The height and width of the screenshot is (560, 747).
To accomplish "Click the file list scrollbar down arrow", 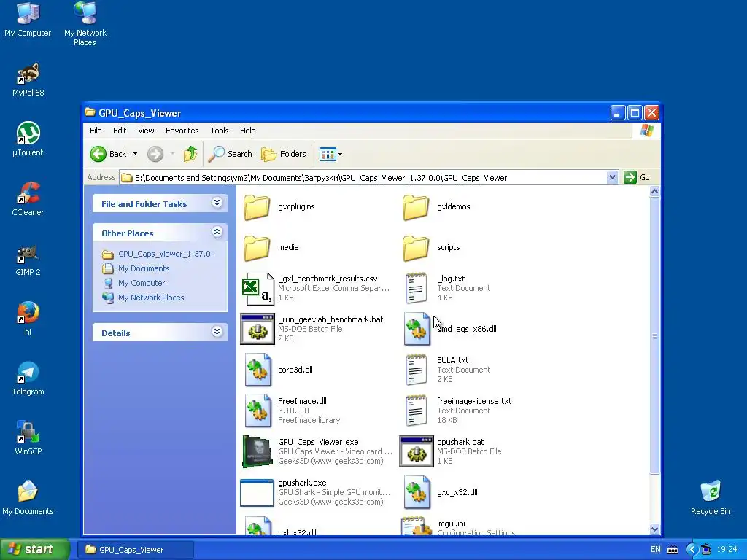I will (654, 529).
